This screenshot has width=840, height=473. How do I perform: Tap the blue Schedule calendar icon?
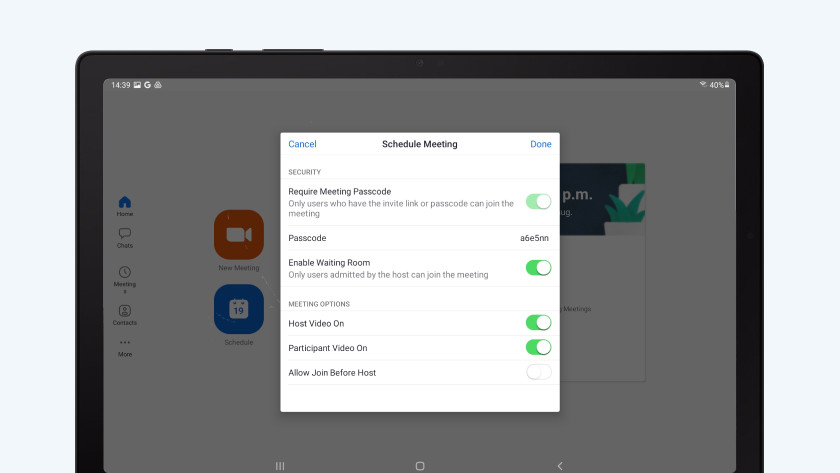(x=238, y=309)
